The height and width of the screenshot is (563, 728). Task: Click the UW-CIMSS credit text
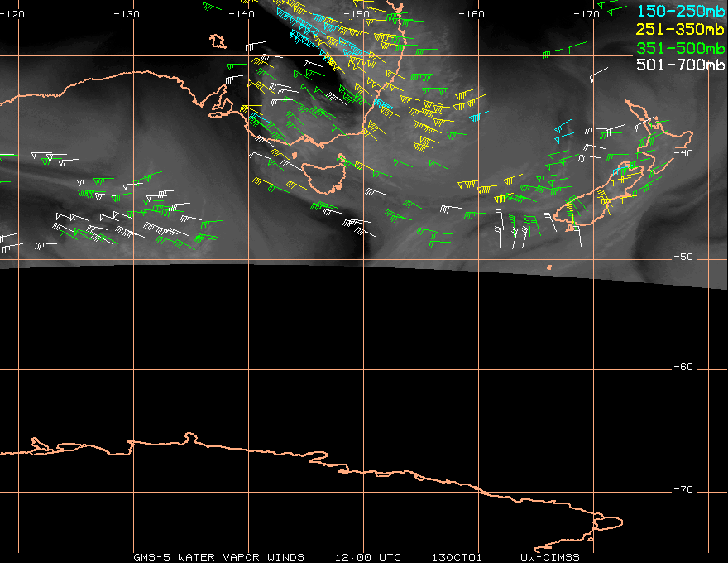(x=550, y=557)
